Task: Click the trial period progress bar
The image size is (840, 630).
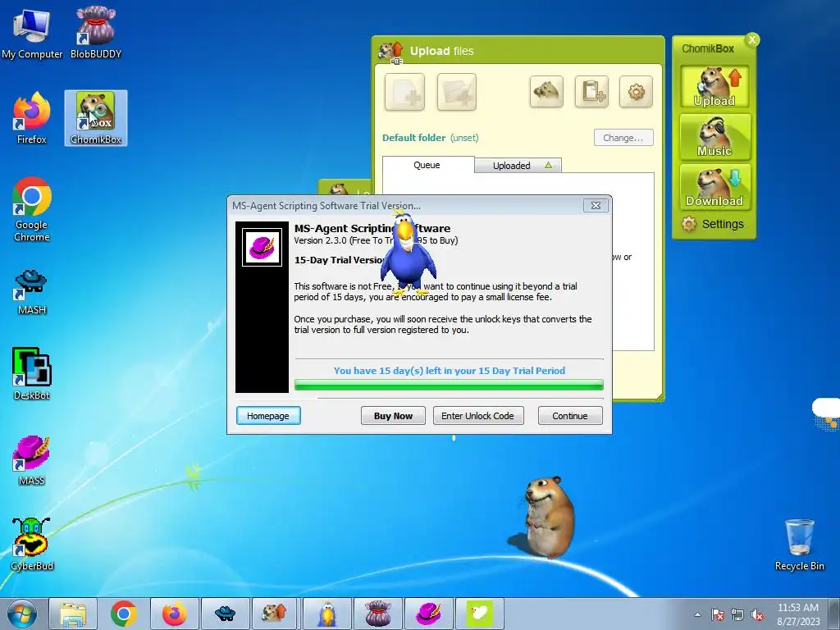Action: pos(449,385)
